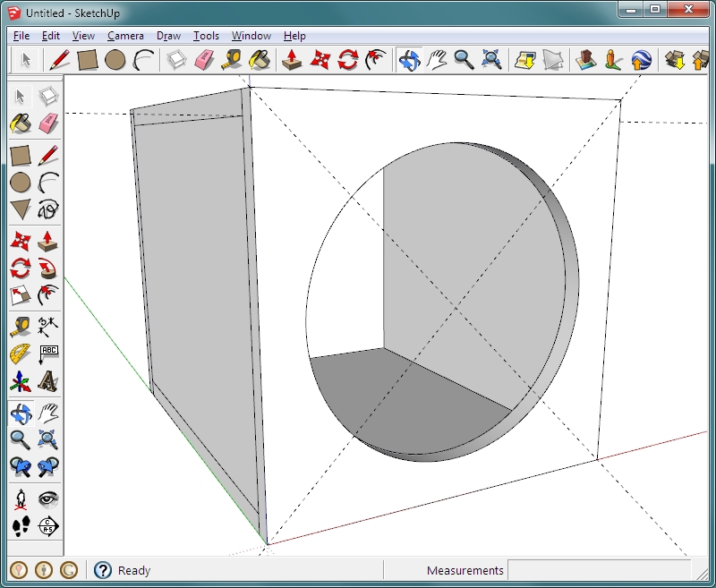716x588 pixels.
Task: Click Zoom Extents in the top toolbar
Action: pos(492,60)
